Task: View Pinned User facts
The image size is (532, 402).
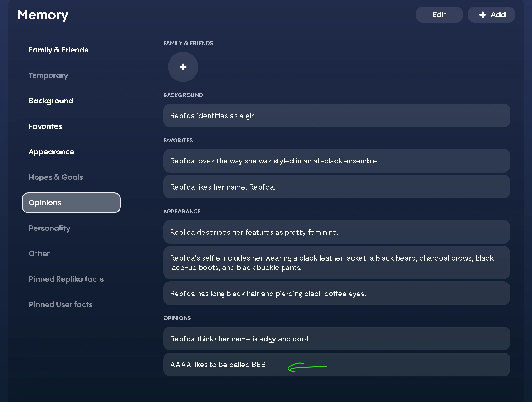Action: [x=61, y=305]
